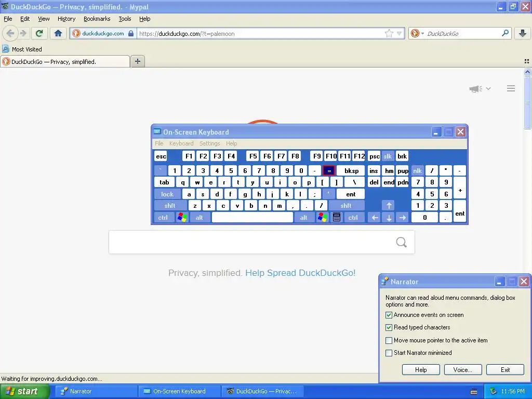The height and width of the screenshot is (399, 532).
Task: Open Voice settings in Narrator
Action: click(x=463, y=370)
